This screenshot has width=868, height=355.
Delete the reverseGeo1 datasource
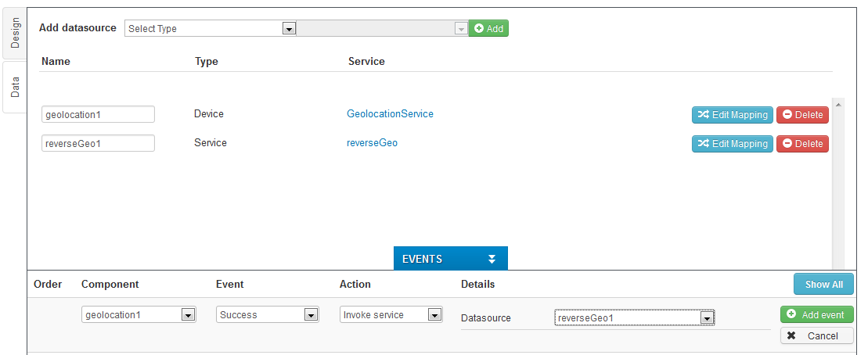802,144
